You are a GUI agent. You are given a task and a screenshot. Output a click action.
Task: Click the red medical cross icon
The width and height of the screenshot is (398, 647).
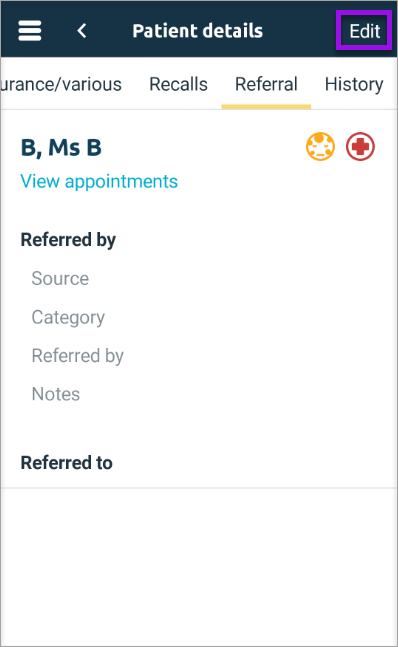(360, 146)
